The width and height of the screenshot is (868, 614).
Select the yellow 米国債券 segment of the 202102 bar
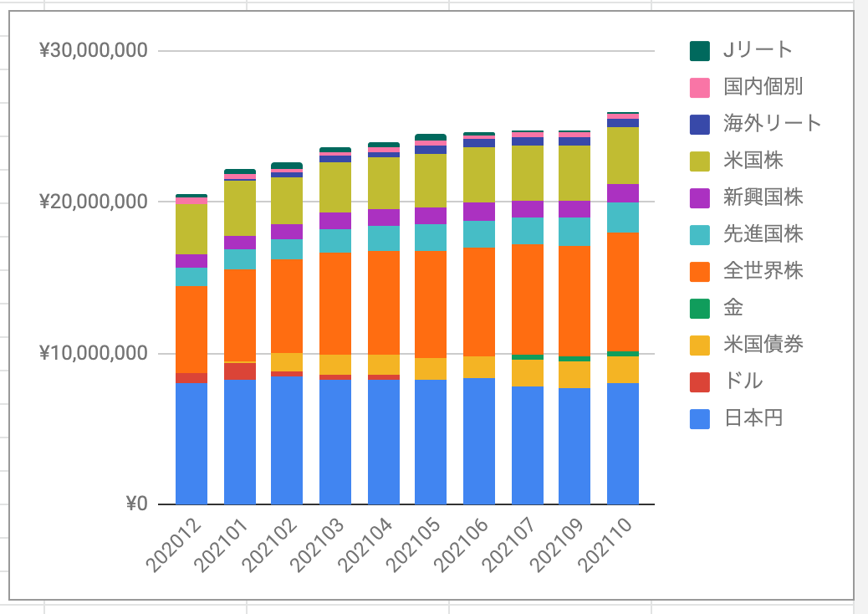[287, 362]
